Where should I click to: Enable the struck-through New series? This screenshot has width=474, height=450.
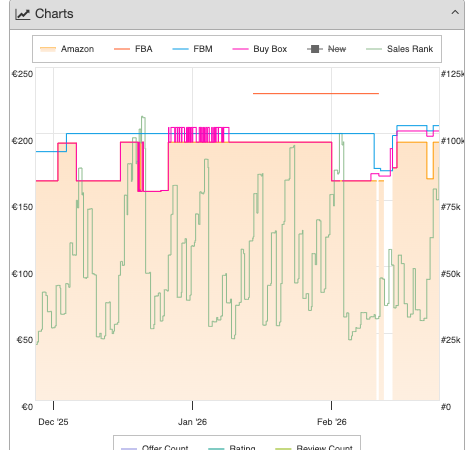(x=326, y=49)
